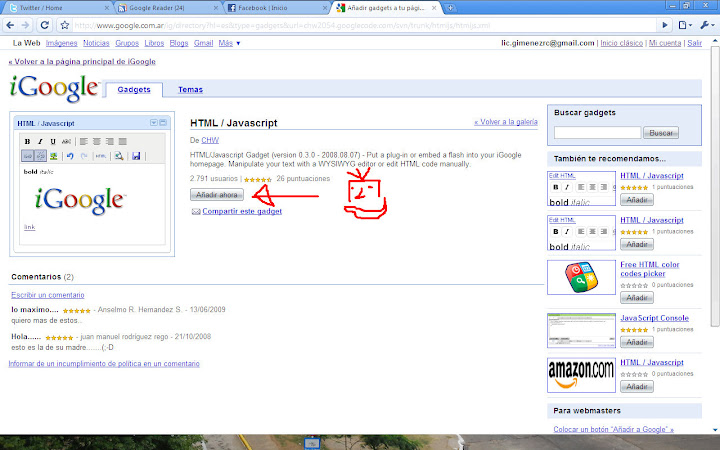Add the Free HTML color codes picker gadget

click(637, 298)
